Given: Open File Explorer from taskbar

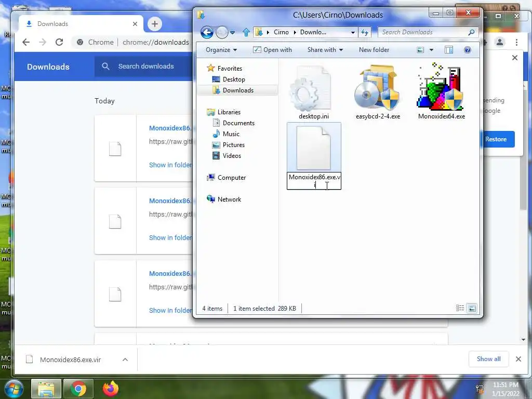Looking at the screenshot, I should [x=46, y=389].
